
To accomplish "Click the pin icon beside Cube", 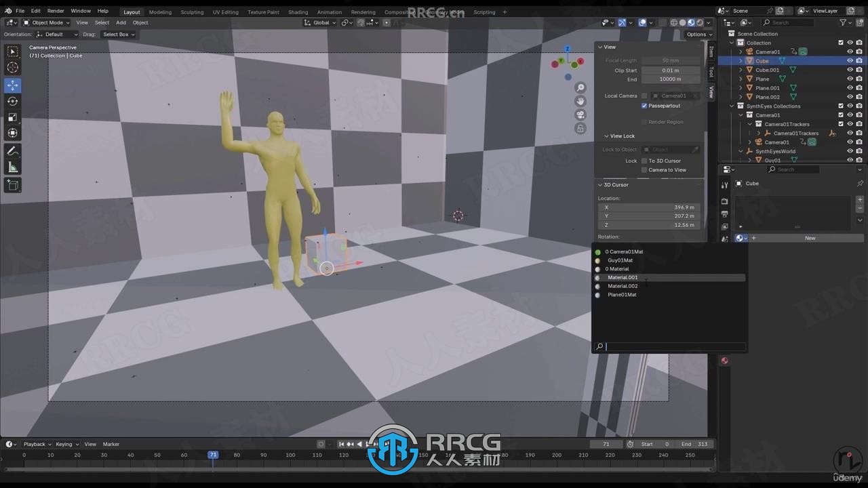I will (x=860, y=184).
